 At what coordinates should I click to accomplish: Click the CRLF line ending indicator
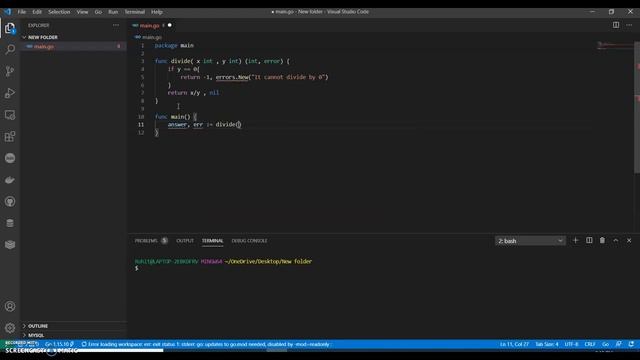coord(590,344)
